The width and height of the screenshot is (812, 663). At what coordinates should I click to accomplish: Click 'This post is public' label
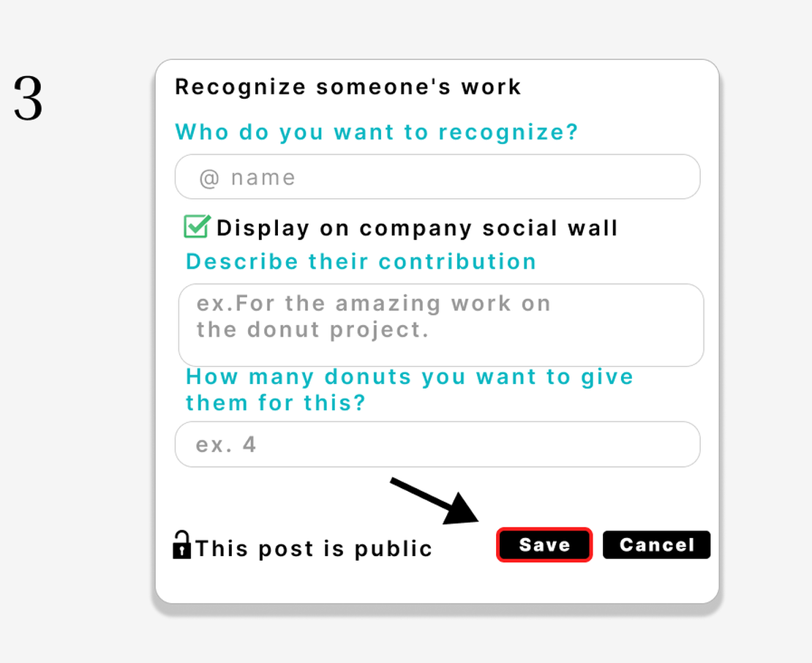coord(311,547)
